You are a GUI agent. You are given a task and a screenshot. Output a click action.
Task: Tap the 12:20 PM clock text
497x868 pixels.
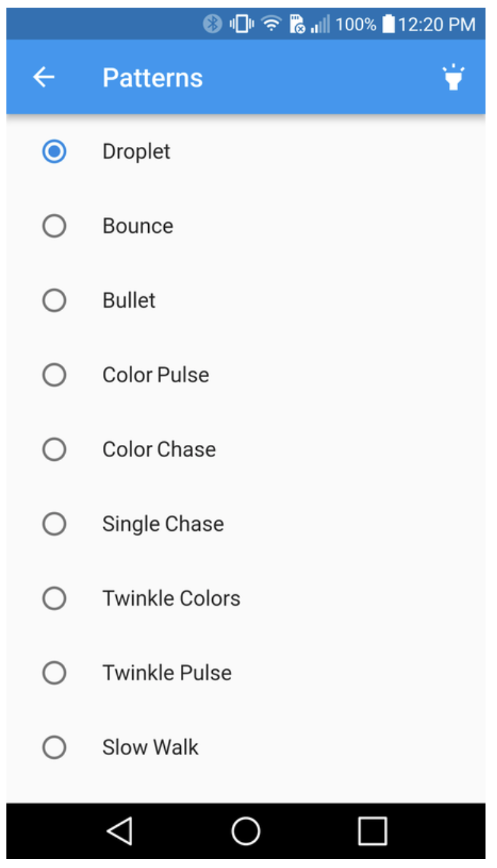coord(437,24)
